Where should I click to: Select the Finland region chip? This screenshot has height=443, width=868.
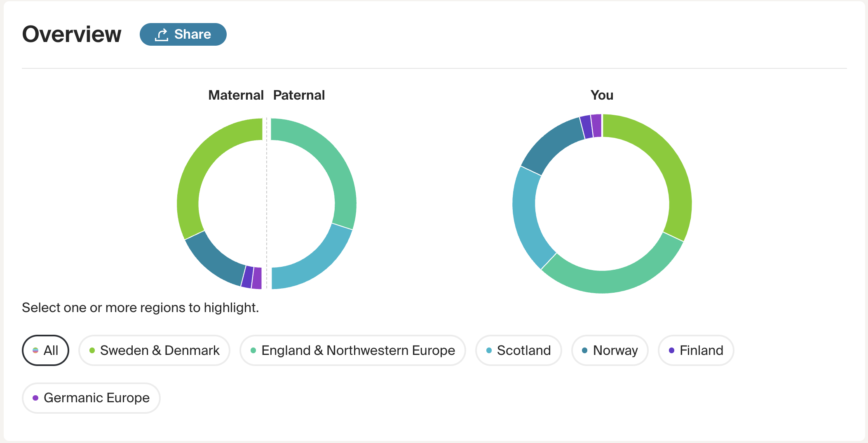tap(696, 350)
